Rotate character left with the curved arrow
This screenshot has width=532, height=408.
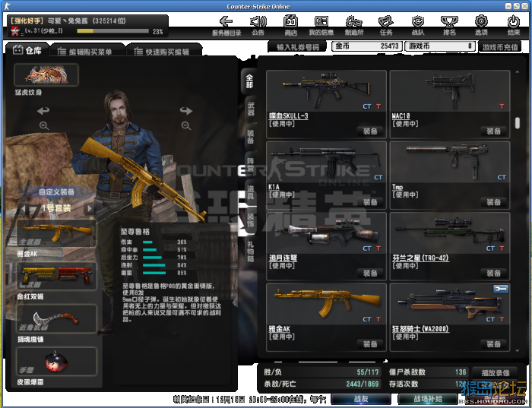pyautogui.click(x=43, y=110)
